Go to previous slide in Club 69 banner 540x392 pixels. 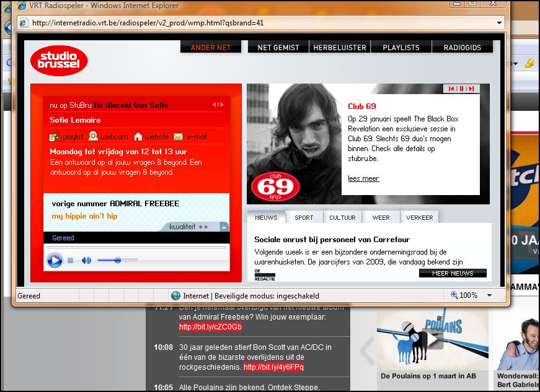pos(451,89)
